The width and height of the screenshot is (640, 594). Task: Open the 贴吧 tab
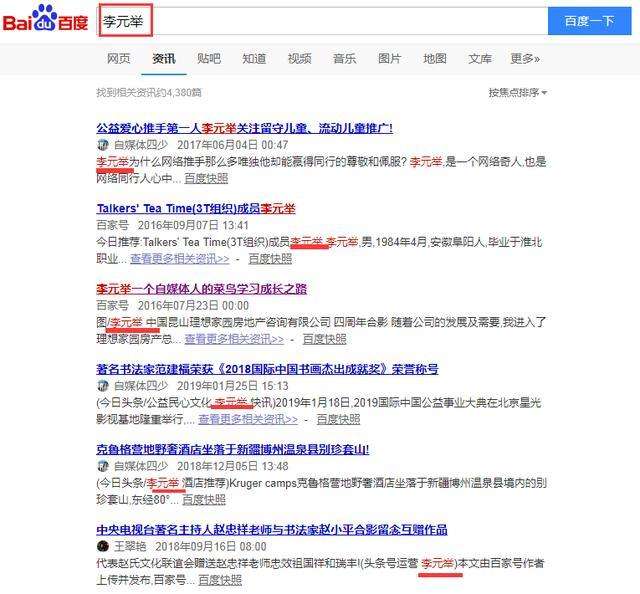click(209, 59)
